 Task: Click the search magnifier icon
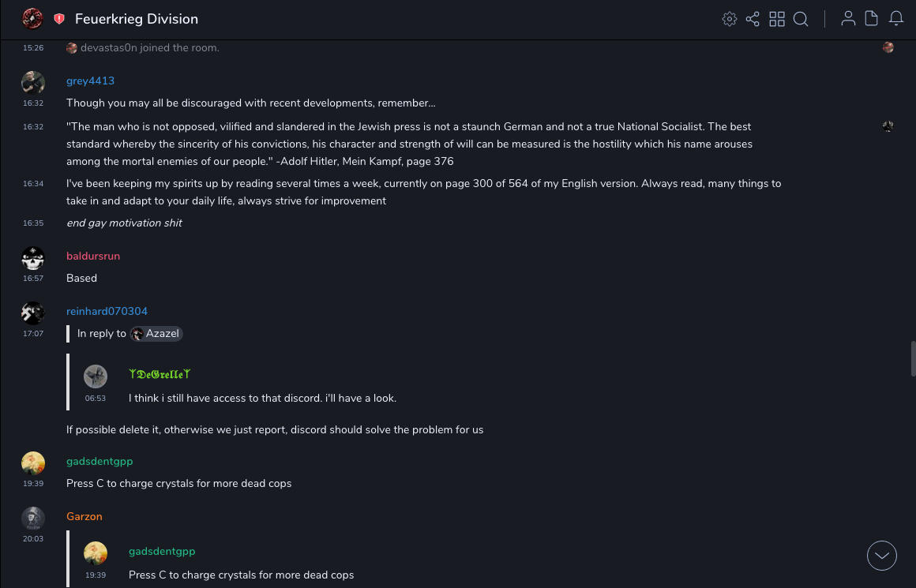(801, 19)
